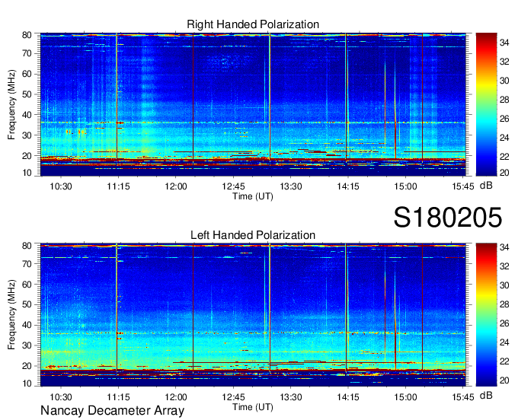Click "12:00" tick on left-handed plot time axis
The width and height of the screenshot is (518, 420).
pyautogui.click(x=176, y=397)
